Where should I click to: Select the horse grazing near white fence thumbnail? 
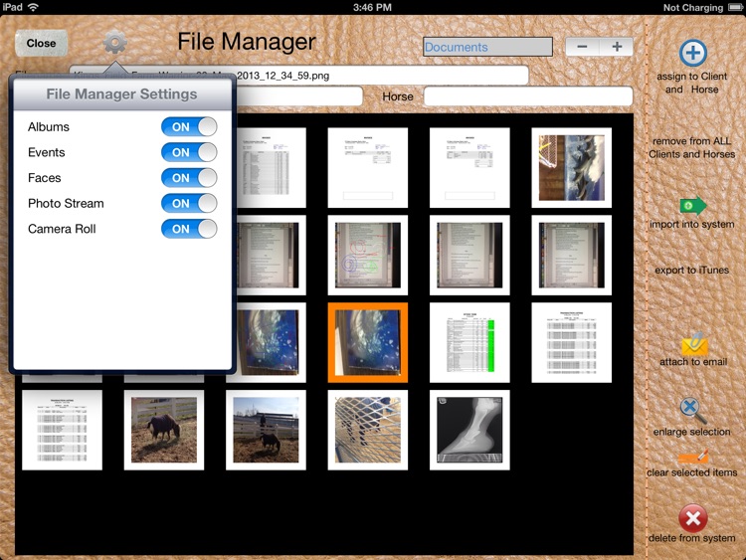pyautogui.click(x=164, y=430)
